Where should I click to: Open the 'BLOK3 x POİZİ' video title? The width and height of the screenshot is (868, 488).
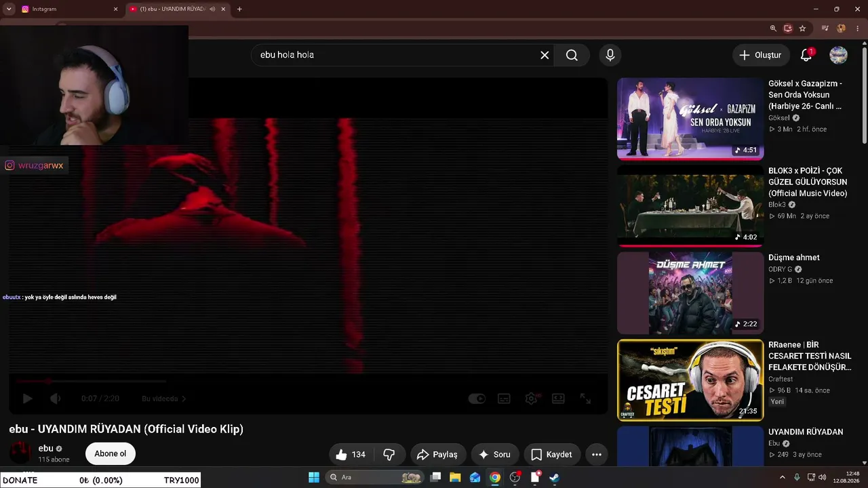point(808,182)
